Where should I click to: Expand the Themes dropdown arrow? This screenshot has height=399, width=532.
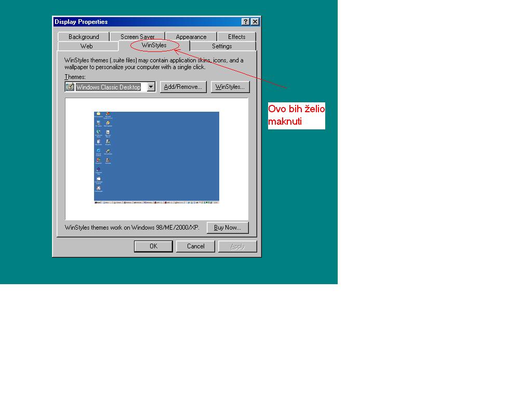(151, 87)
